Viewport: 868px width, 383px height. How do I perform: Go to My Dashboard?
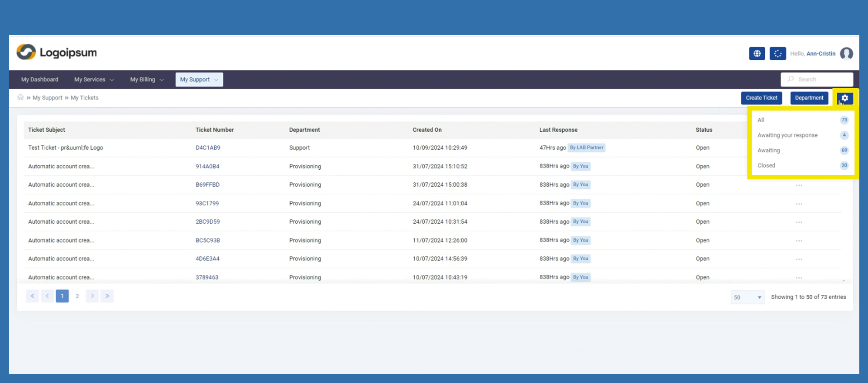pyautogui.click(x=40, y=80)
